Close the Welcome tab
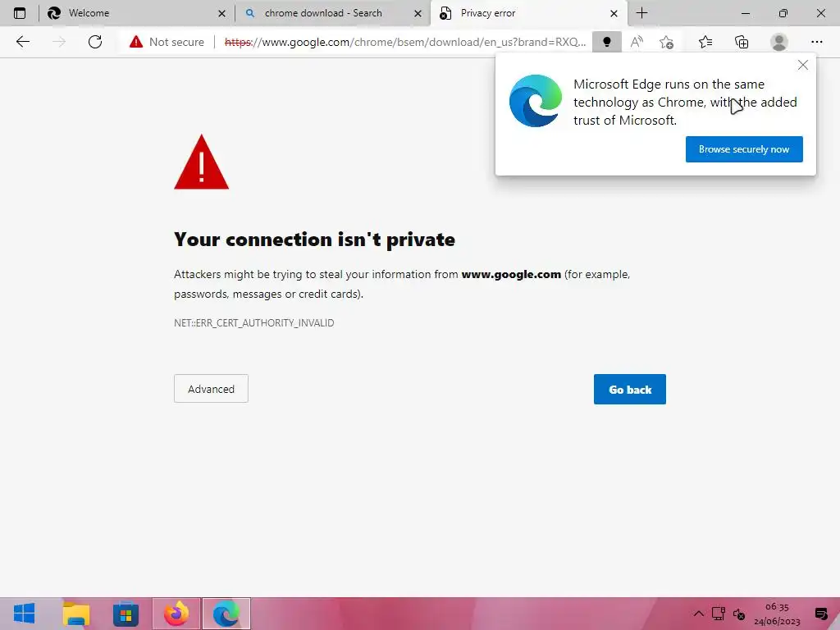 coord(221,13)
